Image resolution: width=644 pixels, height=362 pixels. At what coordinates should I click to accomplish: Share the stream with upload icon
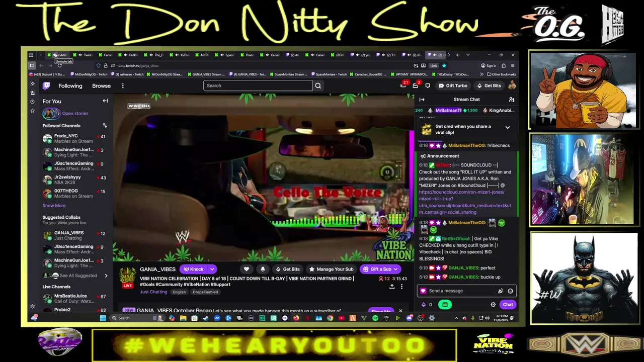click(392, 287)
